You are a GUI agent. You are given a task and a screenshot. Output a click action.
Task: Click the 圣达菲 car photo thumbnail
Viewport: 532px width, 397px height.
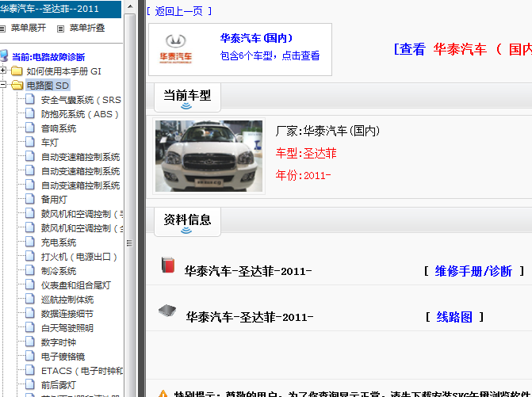pos(209,156)
